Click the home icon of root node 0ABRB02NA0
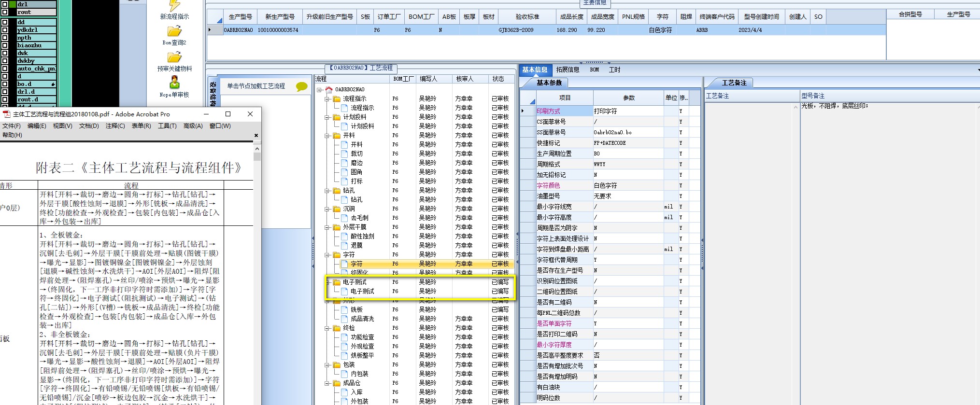980x405 pixels. pyautogui.click(x=329, y=89)
